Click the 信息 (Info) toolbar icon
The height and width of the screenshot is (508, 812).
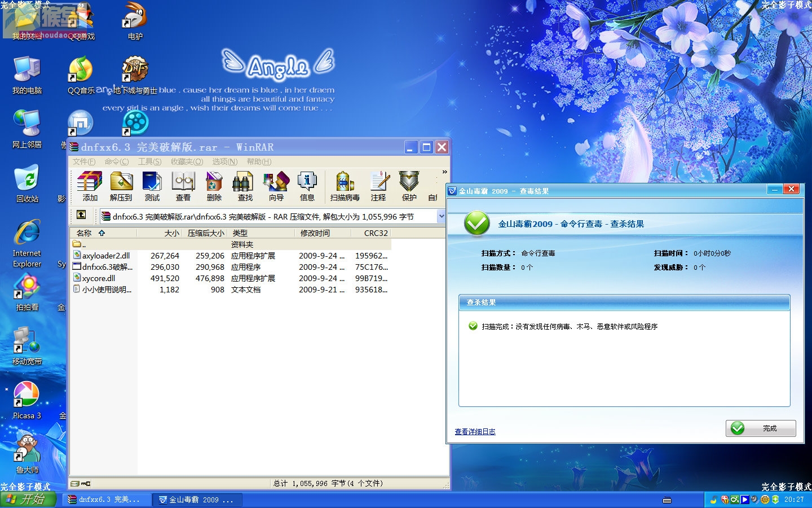[307, 186]
